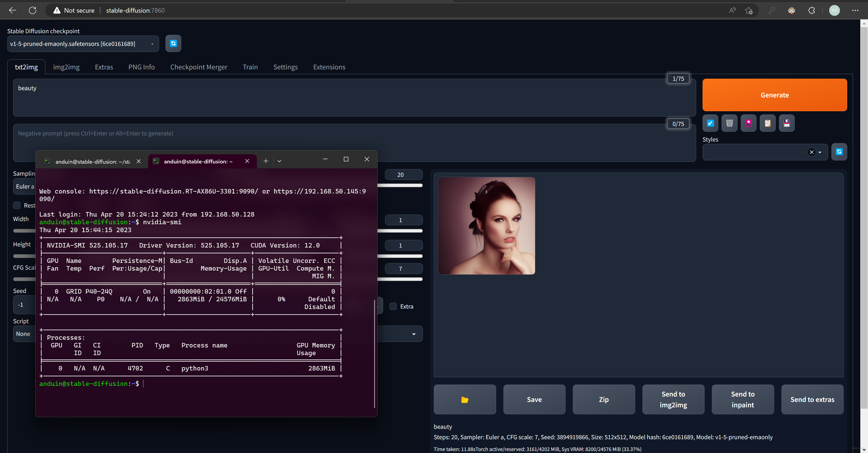The height and width of the screenshot is (453, 868).
Task: Open the output folder icon button
Action: [464, 399]
